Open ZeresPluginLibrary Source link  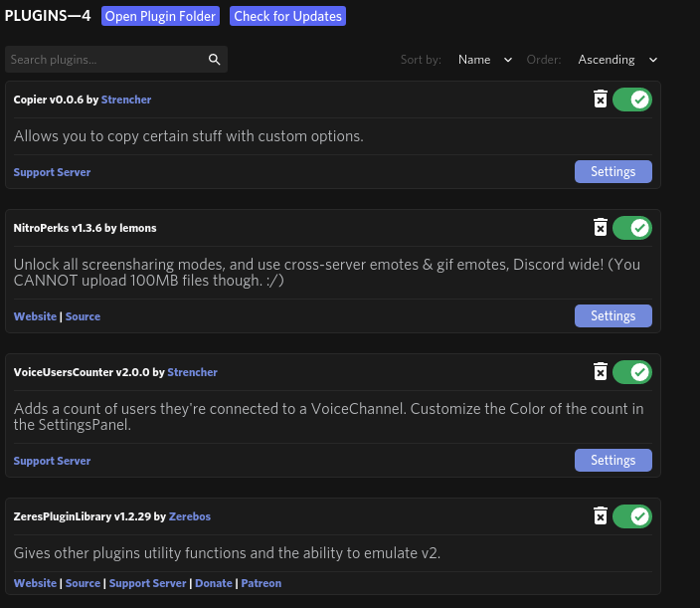(83, 583)
